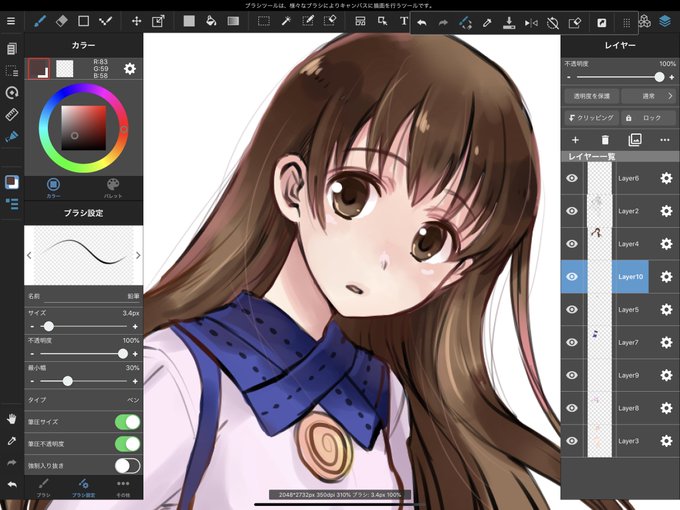Viewport: 680px width, 510px height.
Task: Open the ruler tool in left sidebar
Action: pos(12,114)
